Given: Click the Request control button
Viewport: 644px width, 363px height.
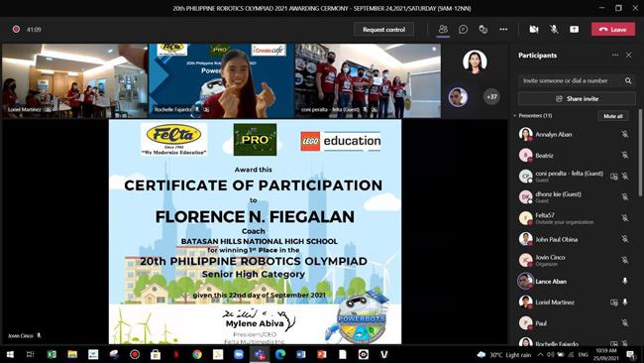Looking at the screenshot, I should coord(383,29).
